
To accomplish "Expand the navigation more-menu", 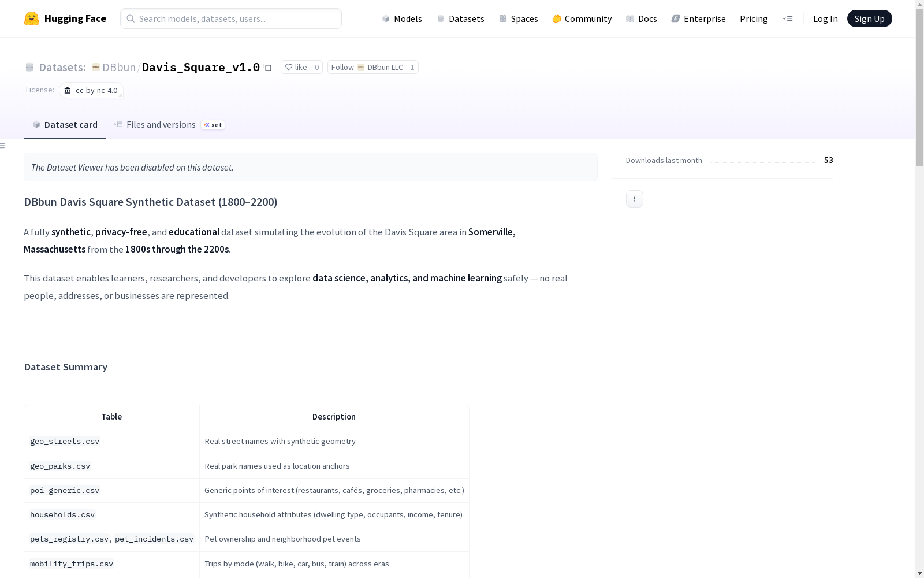I will (787, 18).
